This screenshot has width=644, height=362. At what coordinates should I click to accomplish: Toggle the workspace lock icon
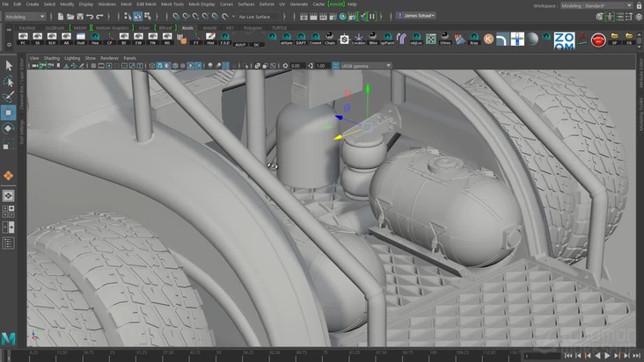[639, 5]
